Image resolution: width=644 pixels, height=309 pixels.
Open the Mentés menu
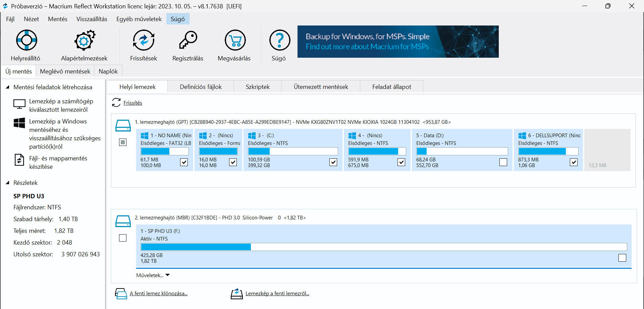pos(58,19)
